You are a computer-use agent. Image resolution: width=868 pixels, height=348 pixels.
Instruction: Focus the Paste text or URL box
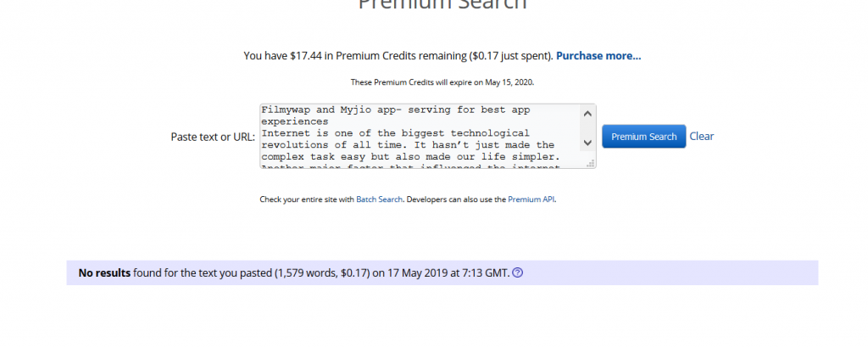(420, 136)
